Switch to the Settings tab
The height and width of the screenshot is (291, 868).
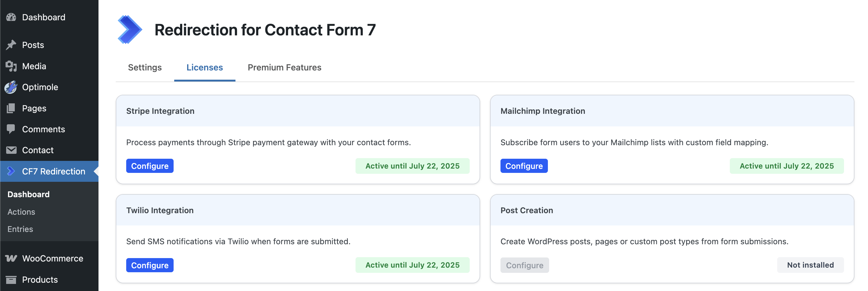coord(145,67)
